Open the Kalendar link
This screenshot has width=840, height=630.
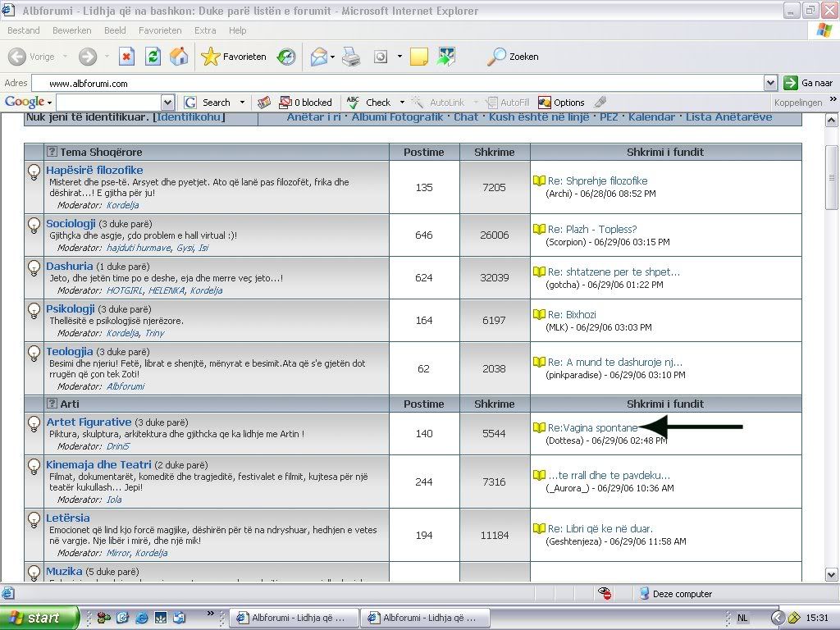651,116
